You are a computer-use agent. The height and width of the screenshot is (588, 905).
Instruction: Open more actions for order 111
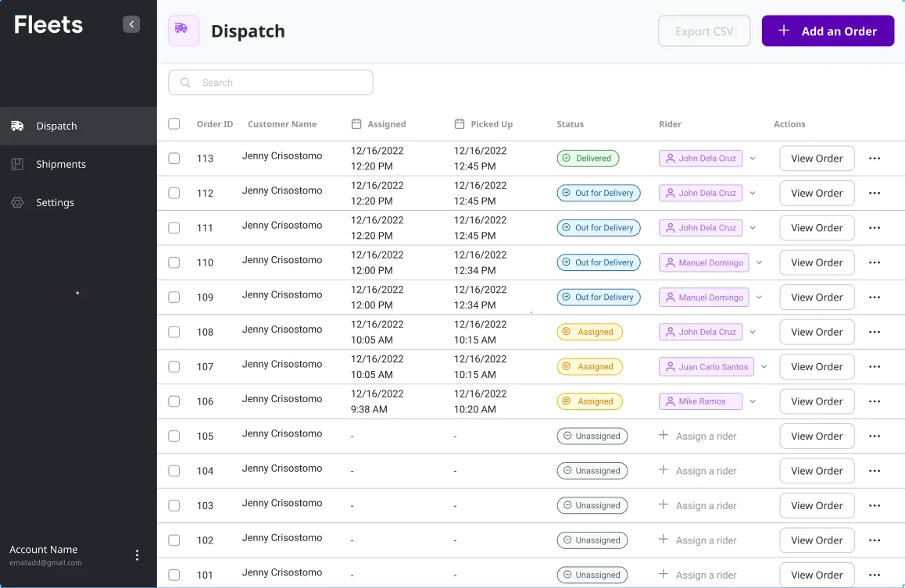875,228
